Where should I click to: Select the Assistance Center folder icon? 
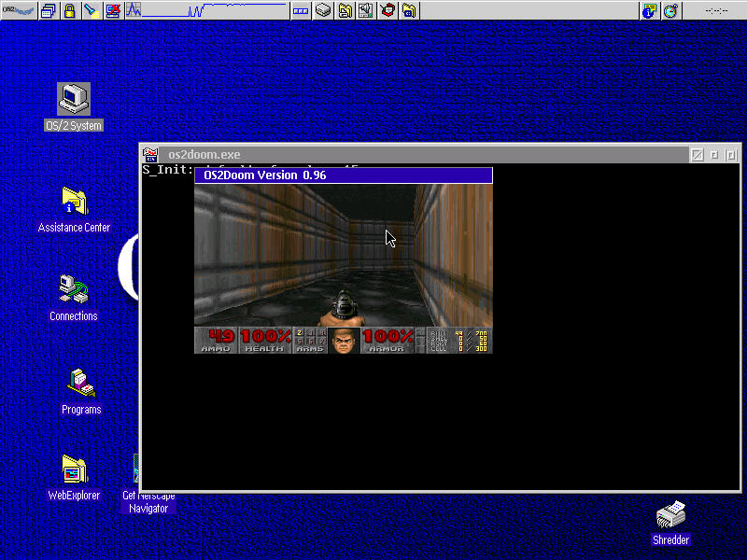click(74, 209)
